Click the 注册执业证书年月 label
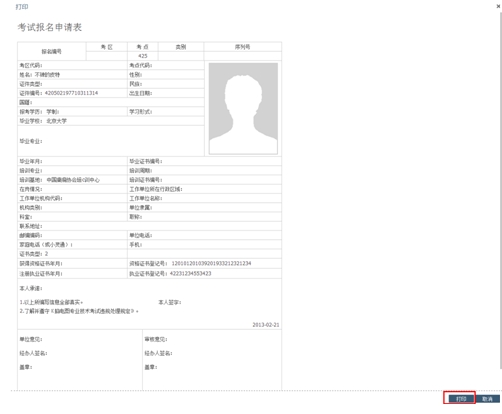The image size is (502, 414). pos(41,274)
